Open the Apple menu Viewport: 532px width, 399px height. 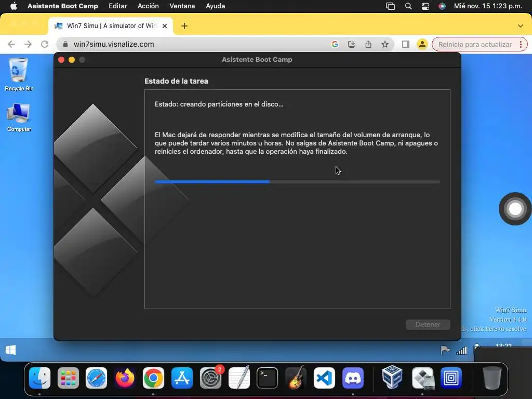click(x=14, y=6)
